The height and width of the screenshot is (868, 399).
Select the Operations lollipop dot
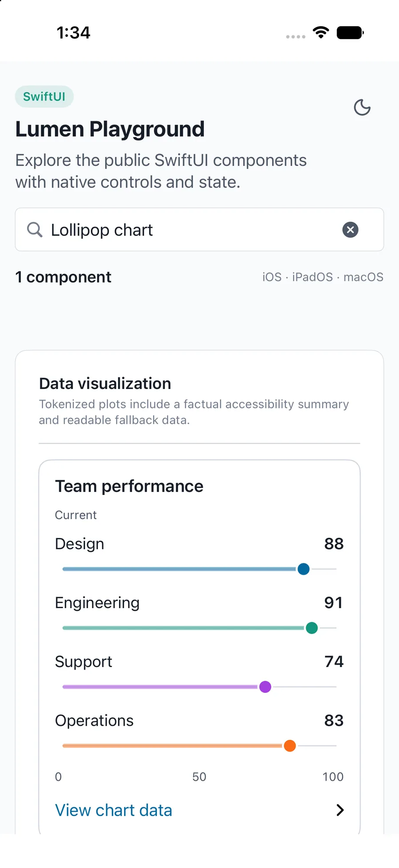tap(290, 746)
